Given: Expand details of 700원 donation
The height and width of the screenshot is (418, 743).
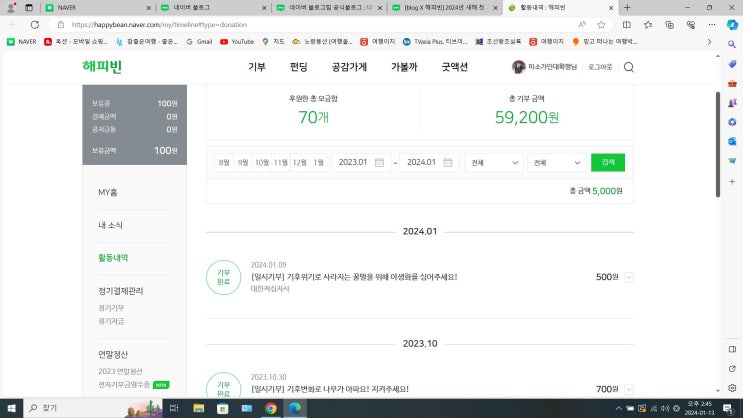Looking at the screenshot, I should [x=629, y=389].
